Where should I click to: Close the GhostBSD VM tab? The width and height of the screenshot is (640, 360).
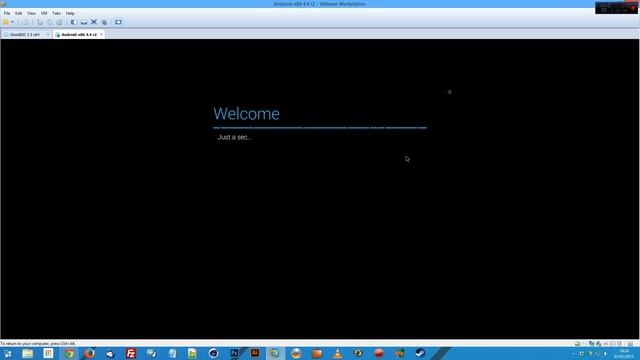coord(48,35)
